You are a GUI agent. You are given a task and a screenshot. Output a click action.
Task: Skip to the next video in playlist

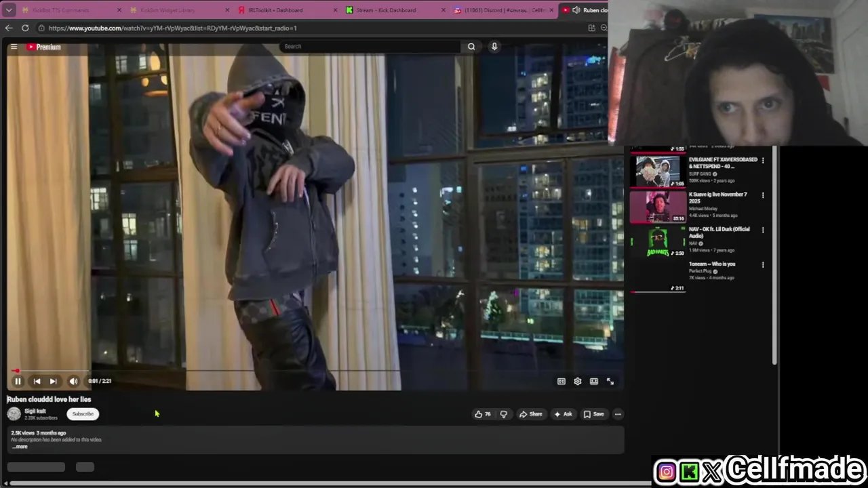pyautogui.click(x=53, y=381)
